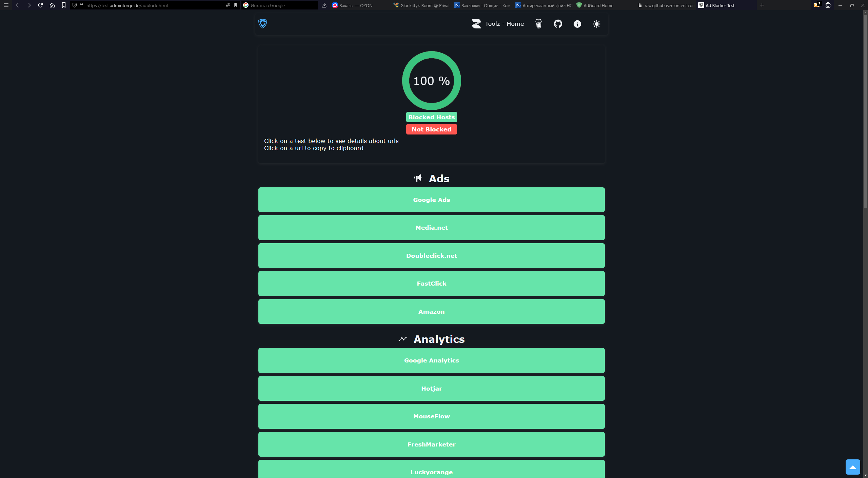868x478 pixels.
Task: Open a new tab with plus icon
Action: coord(762,5)
